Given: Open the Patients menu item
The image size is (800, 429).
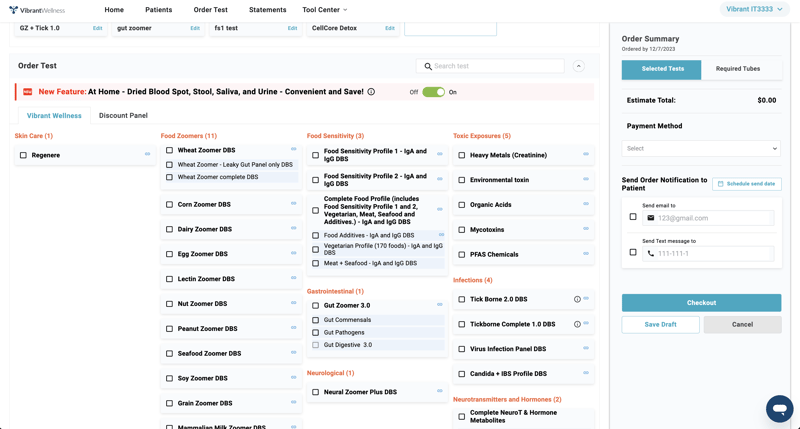Looking at the screenshot, I should [159, 10].
